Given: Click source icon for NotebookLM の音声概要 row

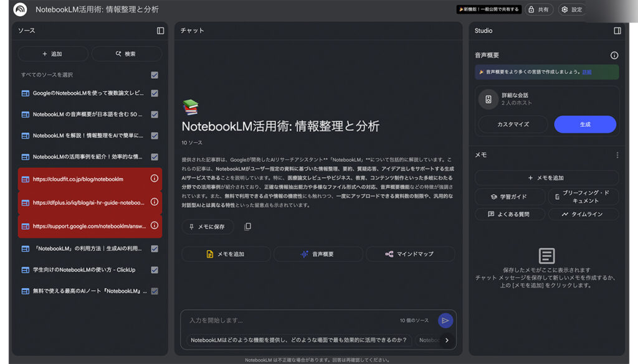Looking at the screenshot, I should click(x=25, y=114).
